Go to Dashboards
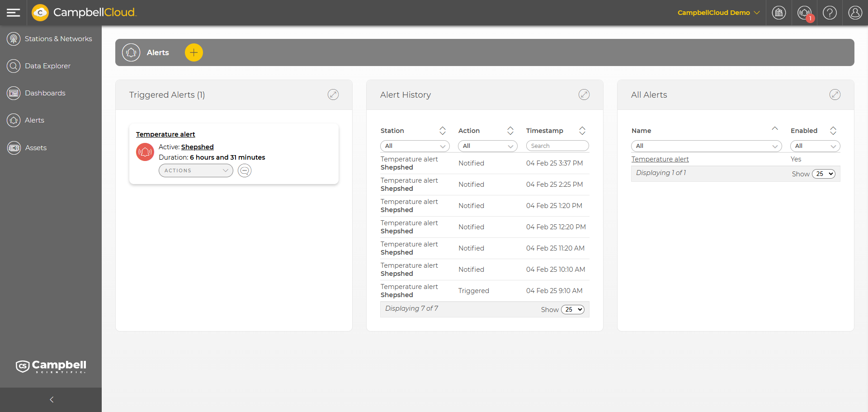This screenshot has height=412, width=868. 45,93
